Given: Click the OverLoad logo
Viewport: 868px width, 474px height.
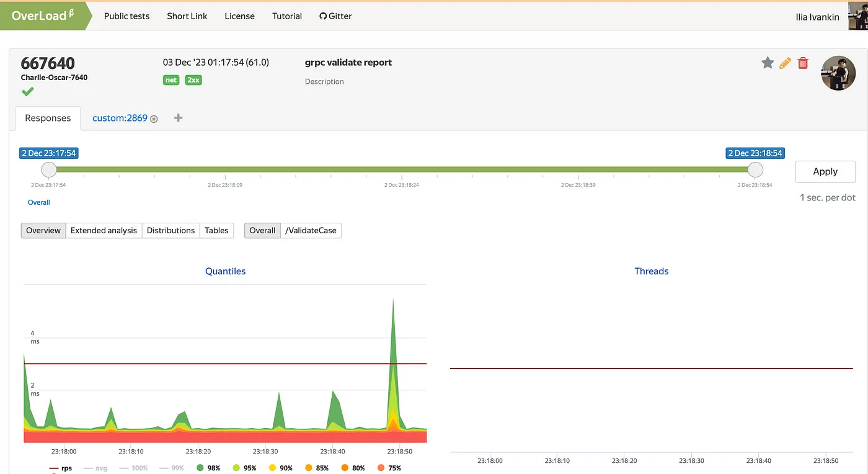Looking at the screenshot, I should click(x=43, y=16).
